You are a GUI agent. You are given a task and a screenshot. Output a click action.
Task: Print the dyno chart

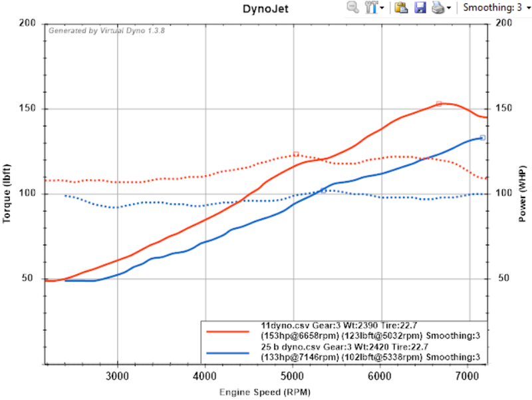[x=437, y=8]
